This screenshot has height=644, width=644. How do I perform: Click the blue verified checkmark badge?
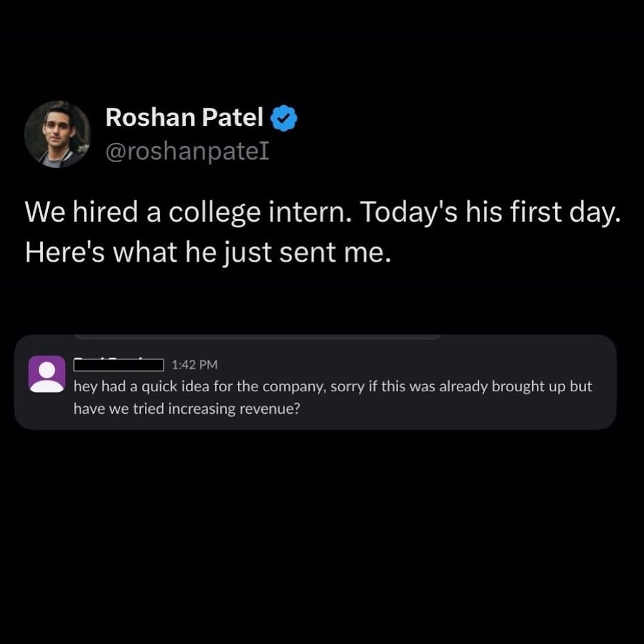[284, 119]
